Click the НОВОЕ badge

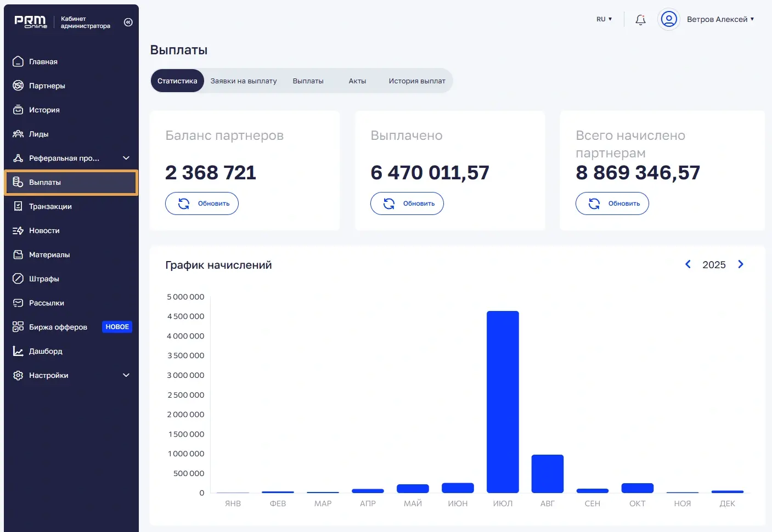coord(117,327)
